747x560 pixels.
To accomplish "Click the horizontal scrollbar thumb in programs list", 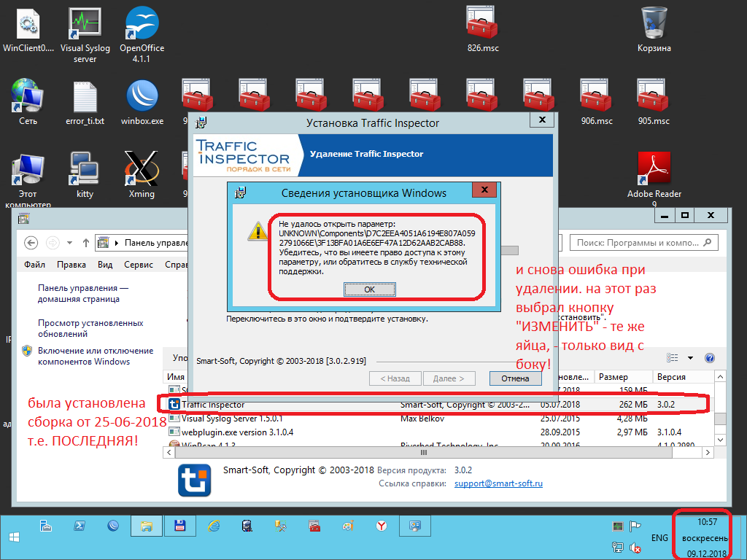I will pos(424,452).
